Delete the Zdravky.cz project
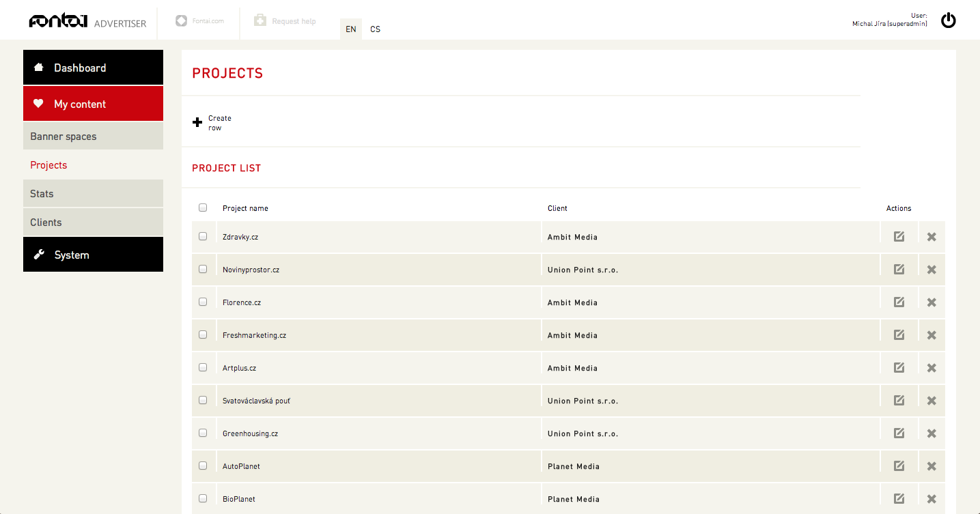The width and height of the screenshot is (980, 514). click(x=932, y=237)
